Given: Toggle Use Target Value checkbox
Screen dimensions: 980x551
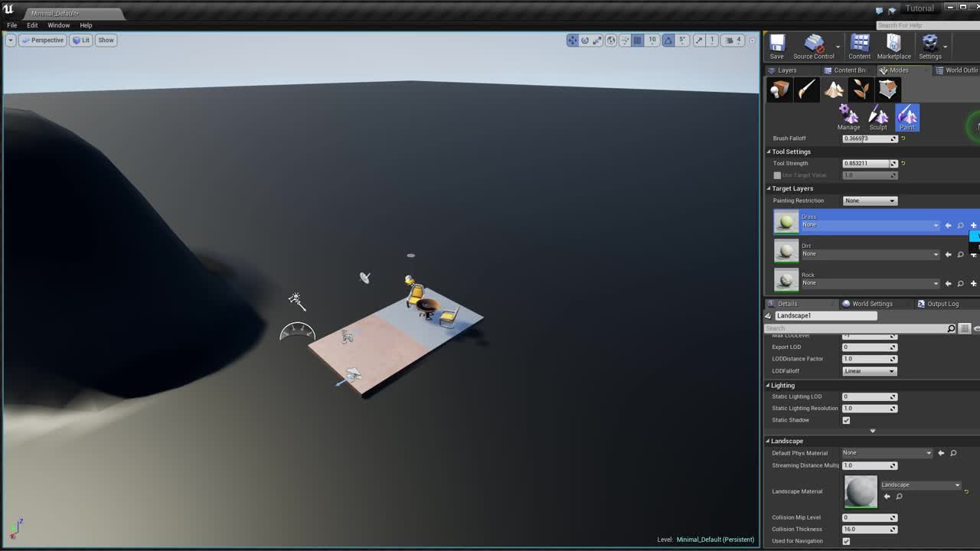Looking at the screenshot, I should pyautogui.click(x=777, y=175).
